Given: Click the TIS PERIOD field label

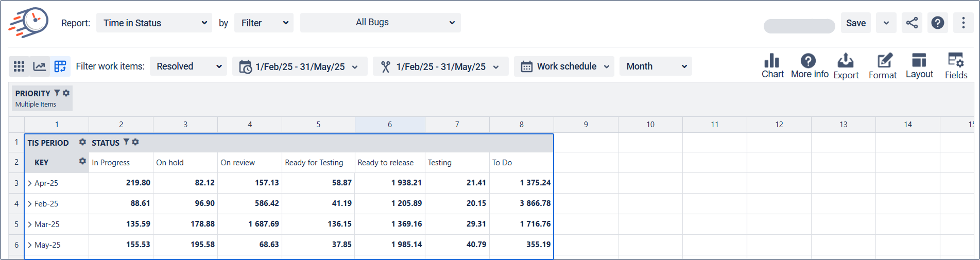Looking at the screenshot, I should pos(48,143).
